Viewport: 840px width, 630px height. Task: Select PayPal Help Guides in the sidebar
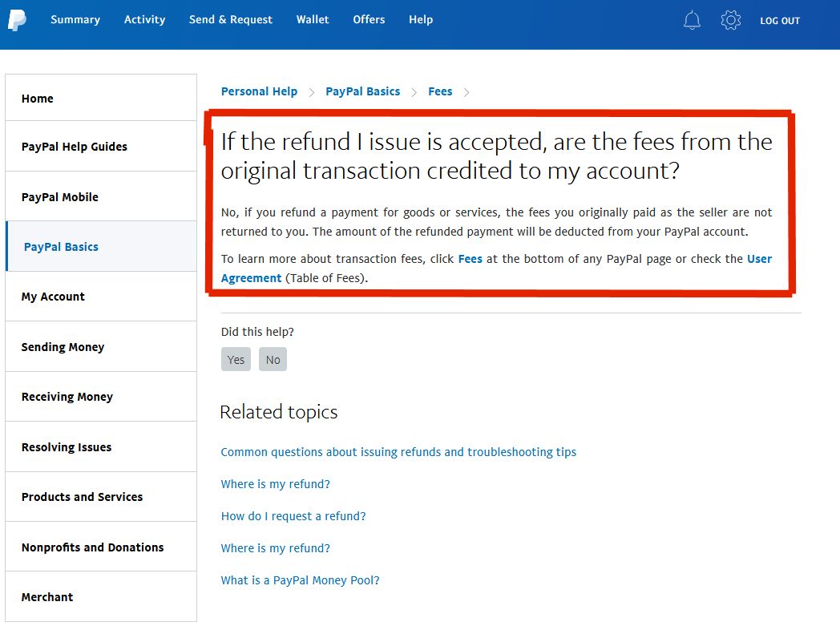point(101,146)
